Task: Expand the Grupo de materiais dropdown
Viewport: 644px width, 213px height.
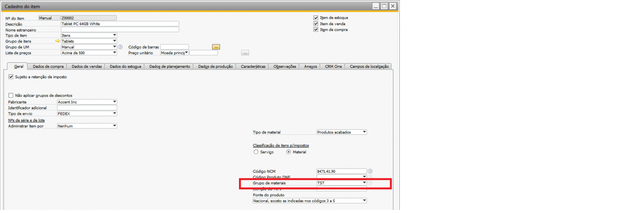Action: tap(364, 183)
